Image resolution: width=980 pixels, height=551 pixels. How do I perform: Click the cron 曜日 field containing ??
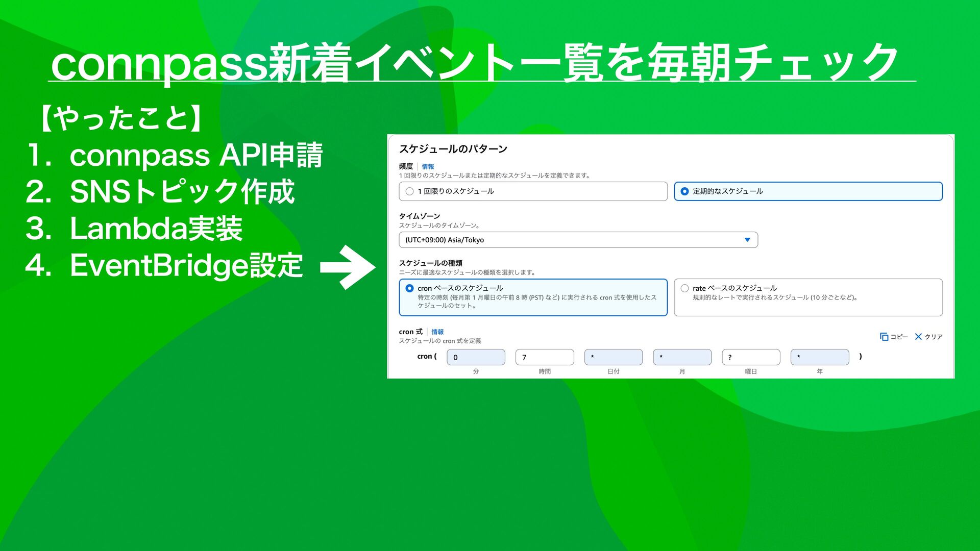[751, 357]
